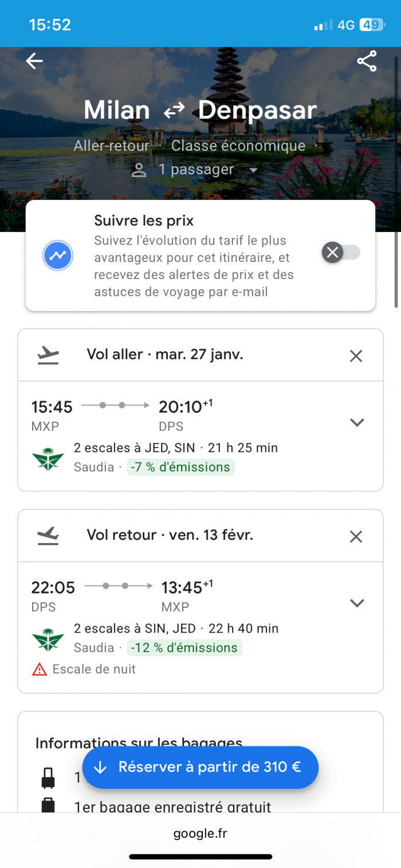Viewport: 401px width, 868px height.
Task: Expand return flight details chevron
Action: [357, 603]
